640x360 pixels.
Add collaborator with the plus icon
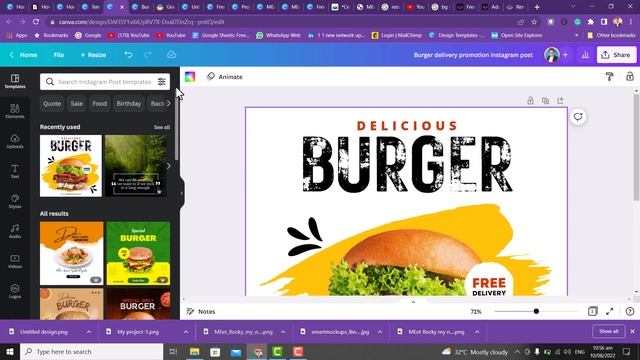(565, 55)
